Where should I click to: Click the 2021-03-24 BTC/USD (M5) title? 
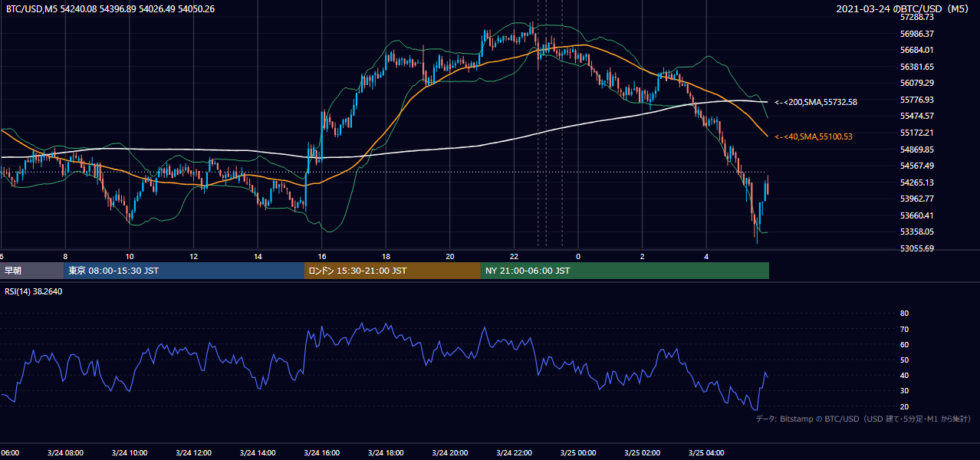(903, 8)
